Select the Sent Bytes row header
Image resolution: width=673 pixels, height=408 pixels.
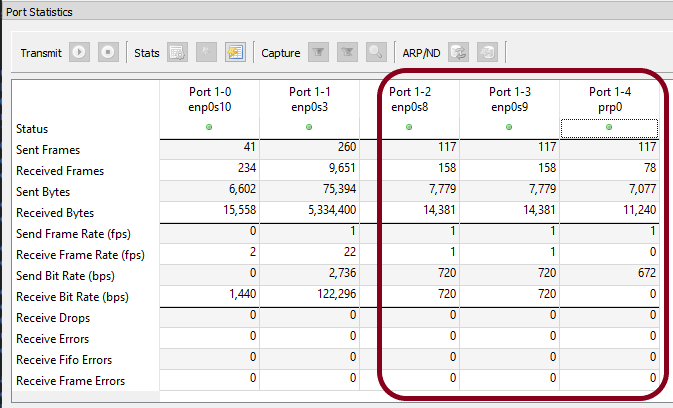tap(43, 192)
